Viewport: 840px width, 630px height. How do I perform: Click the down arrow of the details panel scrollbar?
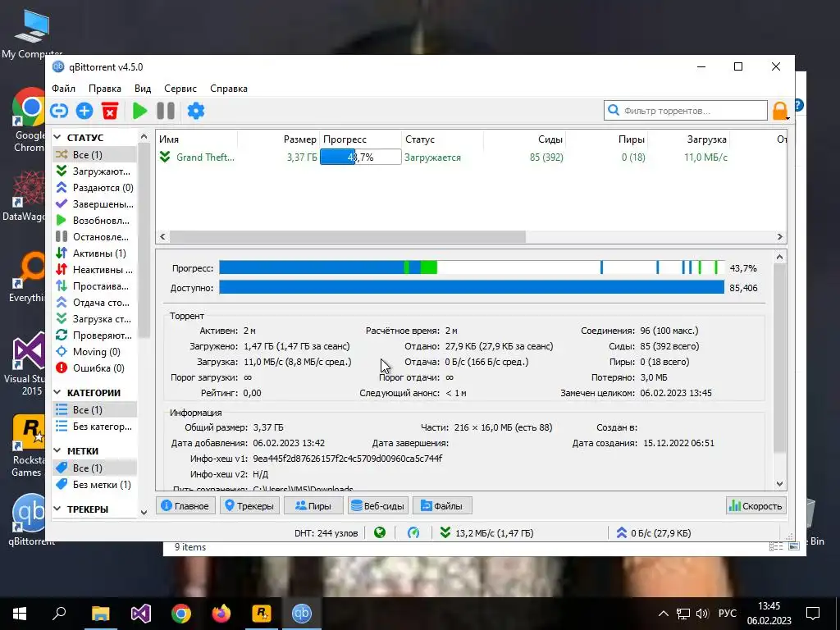(x=779, y=484)
